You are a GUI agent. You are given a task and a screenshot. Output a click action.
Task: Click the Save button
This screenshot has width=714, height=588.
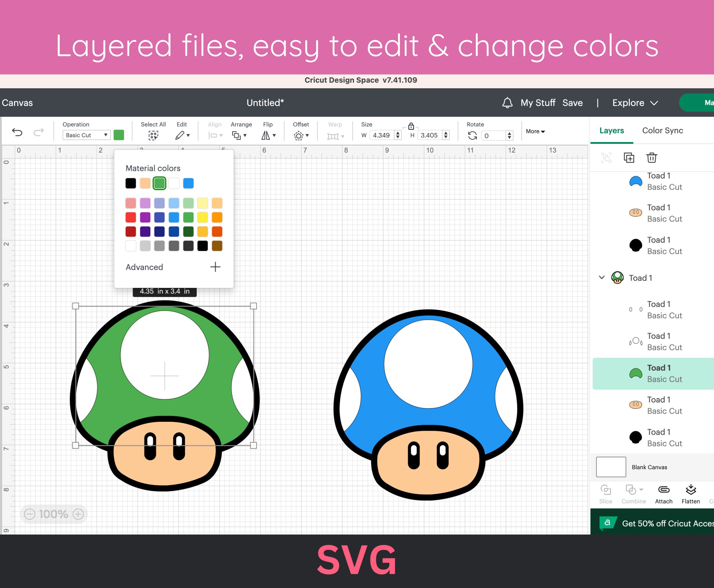573,103
